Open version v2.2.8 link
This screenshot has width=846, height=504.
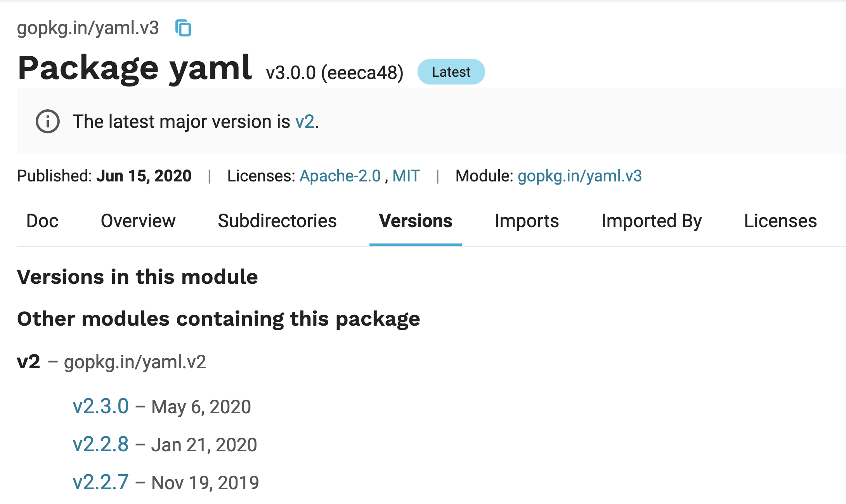pyautogui.click(x=101, y=445)
